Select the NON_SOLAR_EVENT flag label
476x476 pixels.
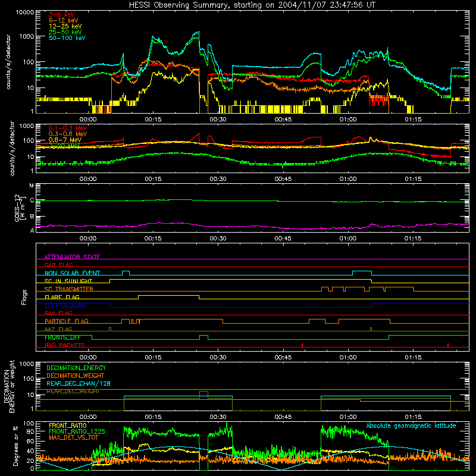tap(72, 273)
